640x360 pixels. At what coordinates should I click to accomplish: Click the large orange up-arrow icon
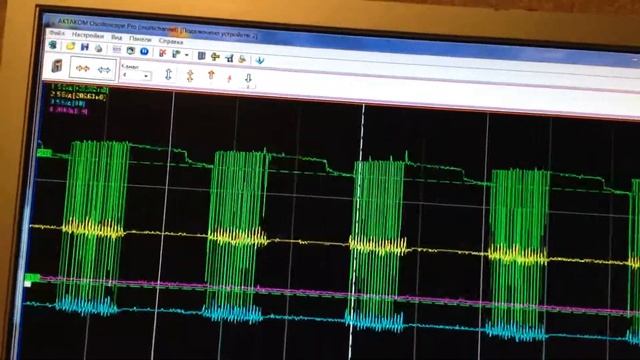[211, 75]
